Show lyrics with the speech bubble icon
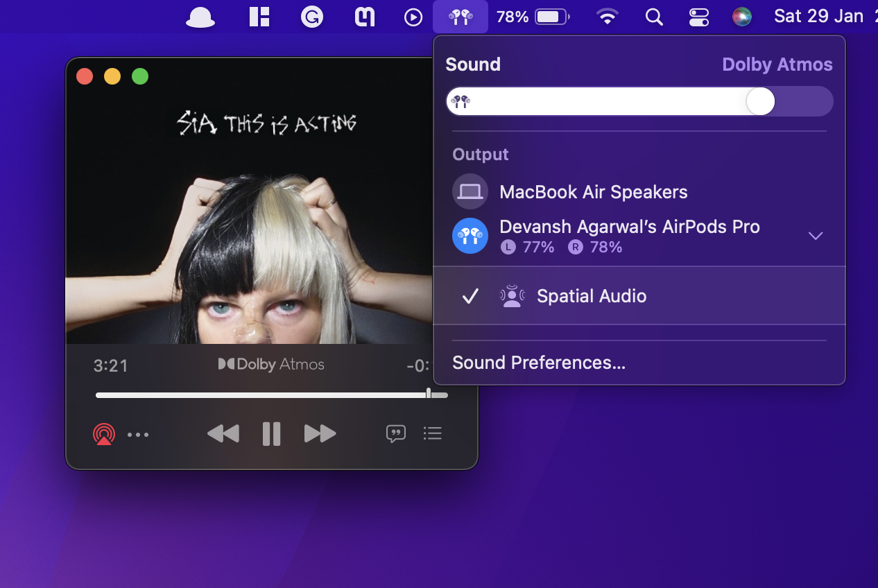Screen dimensions: 878x588 395,434
